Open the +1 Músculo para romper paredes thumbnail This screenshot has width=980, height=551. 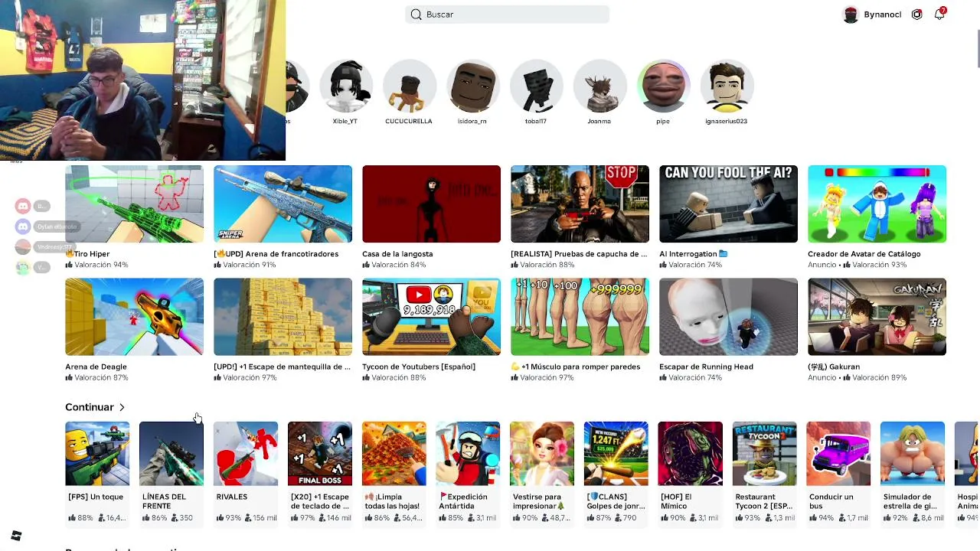coord(580,317)
